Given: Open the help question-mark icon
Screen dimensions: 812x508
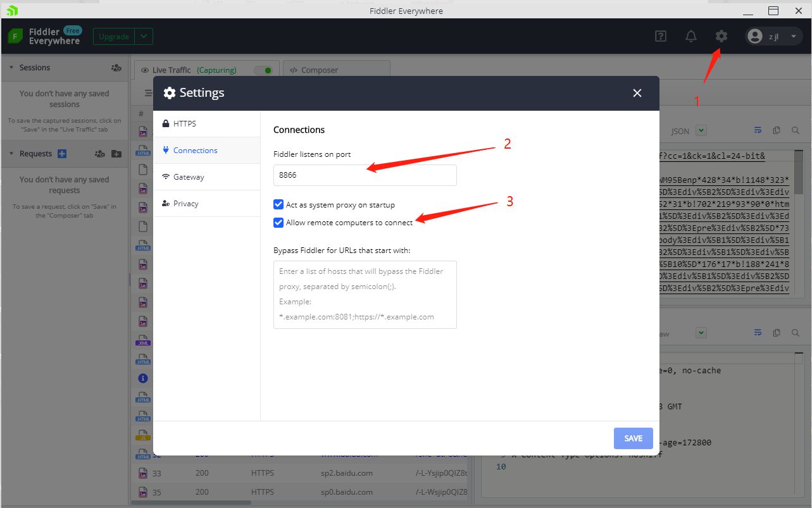Looking at the screenshot, I should [x=661, y=36].
